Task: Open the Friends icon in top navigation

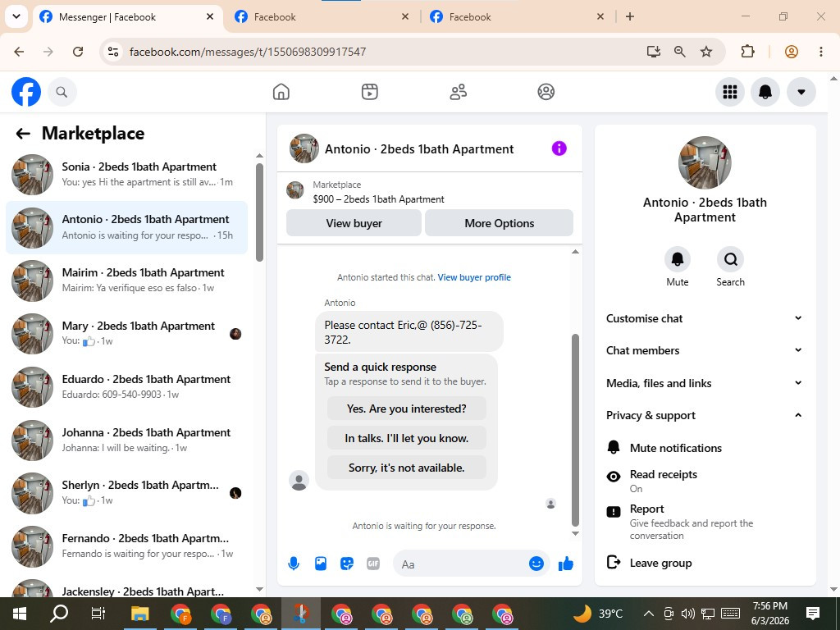Action: [458, 92]
